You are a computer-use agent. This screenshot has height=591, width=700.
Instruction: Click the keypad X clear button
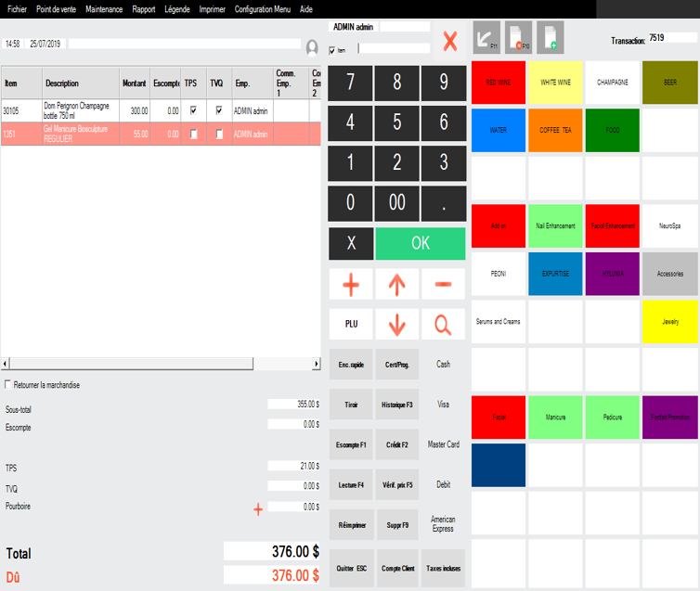coord(351,243)
